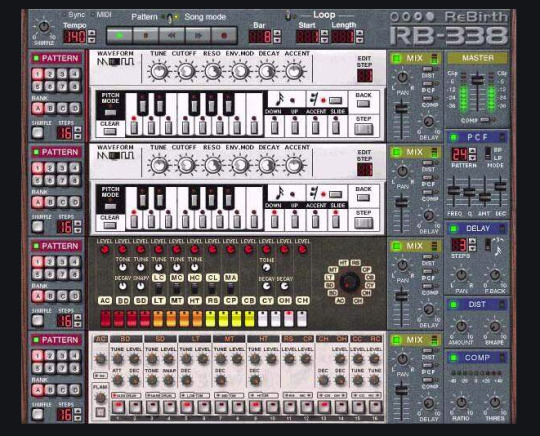Toggle the MIX LED for first synth
This screenshot has height=436, width=540.
pos(397,59)
